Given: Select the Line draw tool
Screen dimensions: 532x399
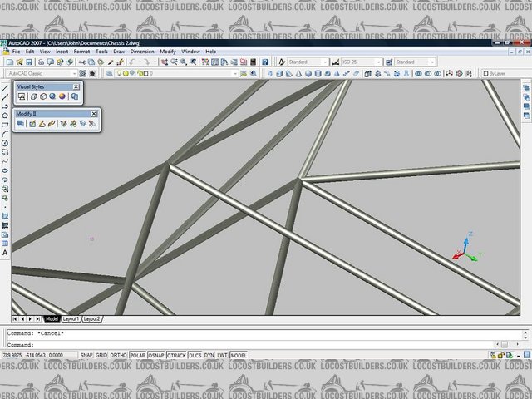Looking at the screenshot, I should pyautogui.click(x=5, y=87).
